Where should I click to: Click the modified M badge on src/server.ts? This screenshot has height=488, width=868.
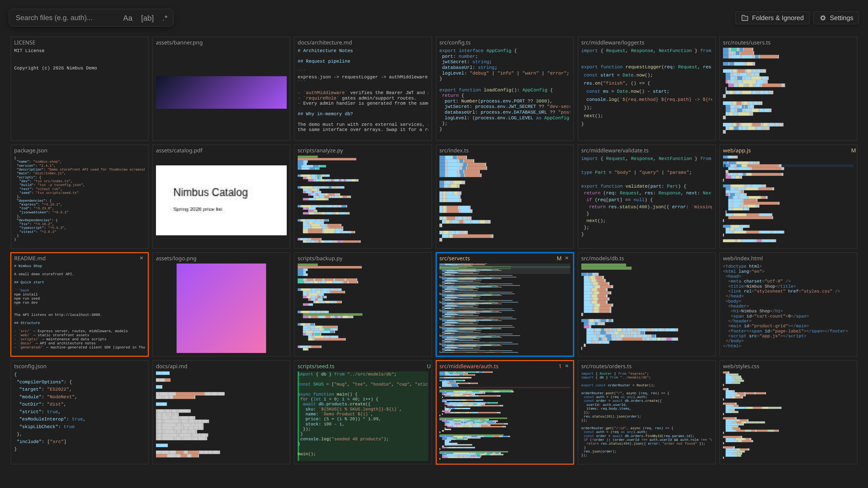coord(559,258)
